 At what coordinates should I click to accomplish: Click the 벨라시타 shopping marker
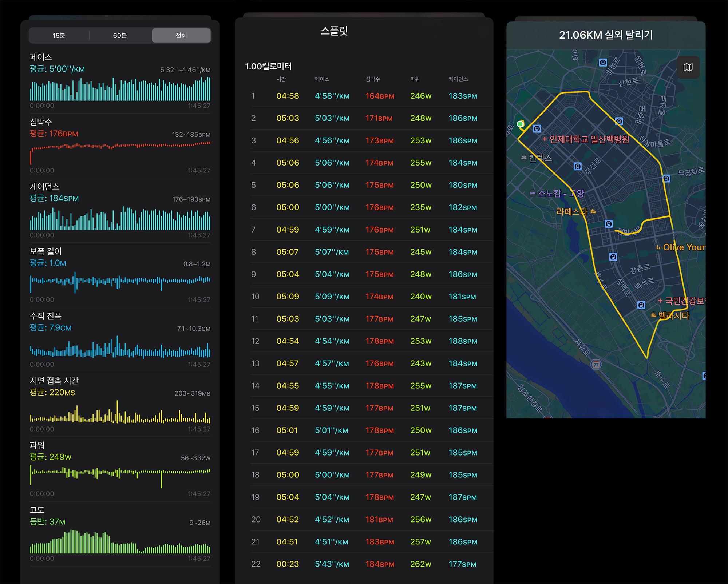(654, 315)
